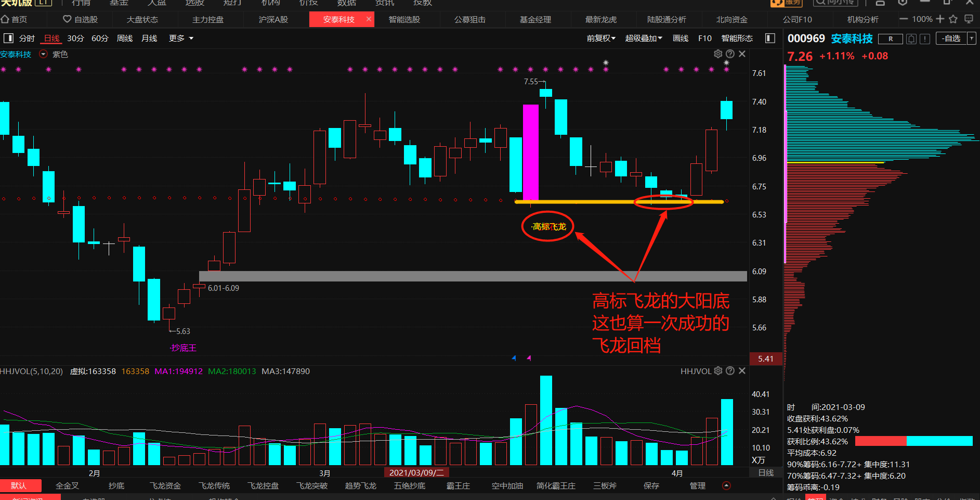Remove stock via -自选 button
Viewport: 980px width, 500px height.
(x=951, y=39)
